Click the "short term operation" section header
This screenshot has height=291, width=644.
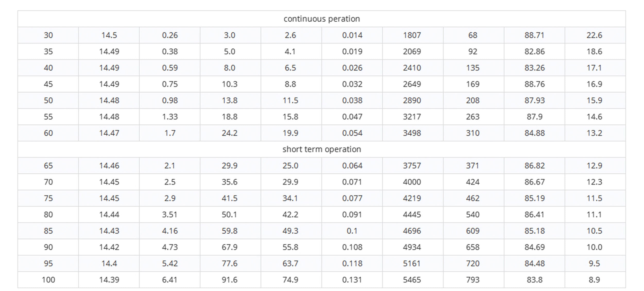pos(321,149)
